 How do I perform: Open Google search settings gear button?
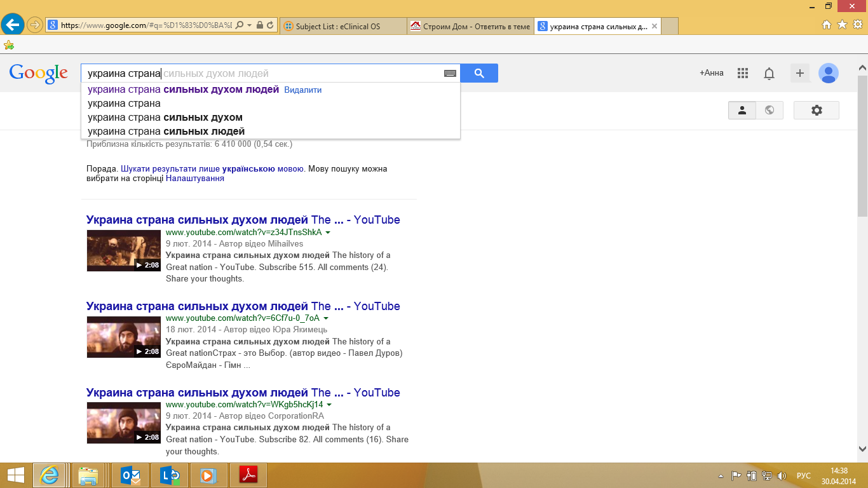(817, 110)
